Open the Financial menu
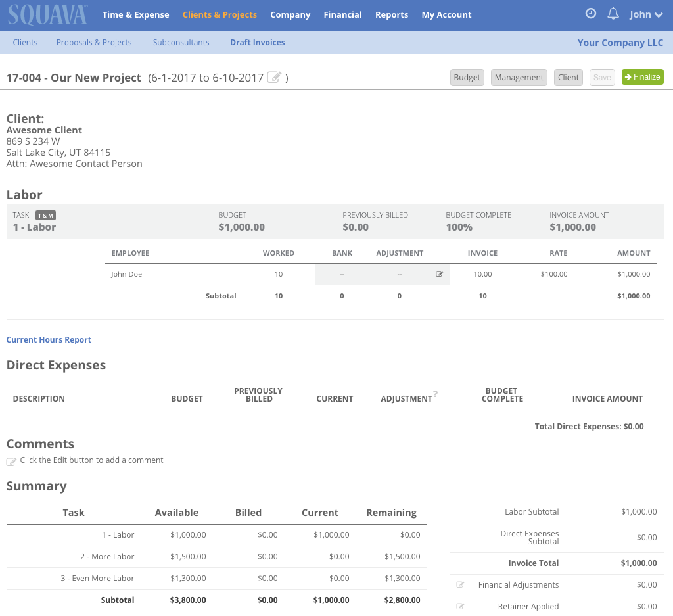The height and width of the screenshot is (616, 673). [x=342, y=14]
